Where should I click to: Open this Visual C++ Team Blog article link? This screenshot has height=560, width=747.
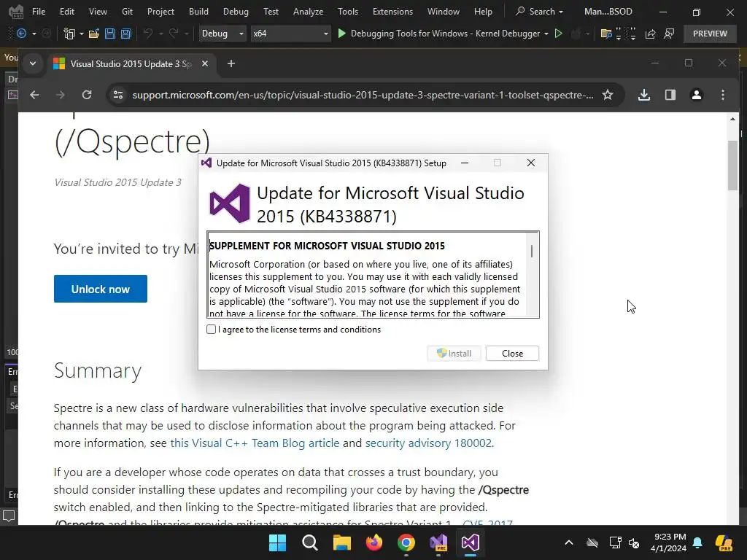tap(255, 443)
